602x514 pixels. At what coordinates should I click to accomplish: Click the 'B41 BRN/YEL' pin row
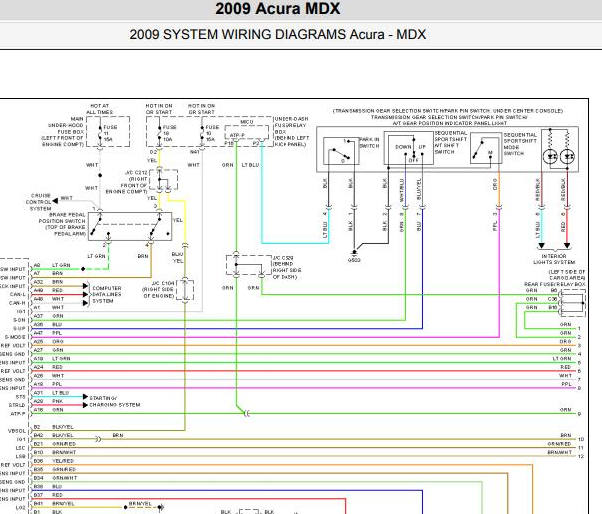(x=54, y=503)
